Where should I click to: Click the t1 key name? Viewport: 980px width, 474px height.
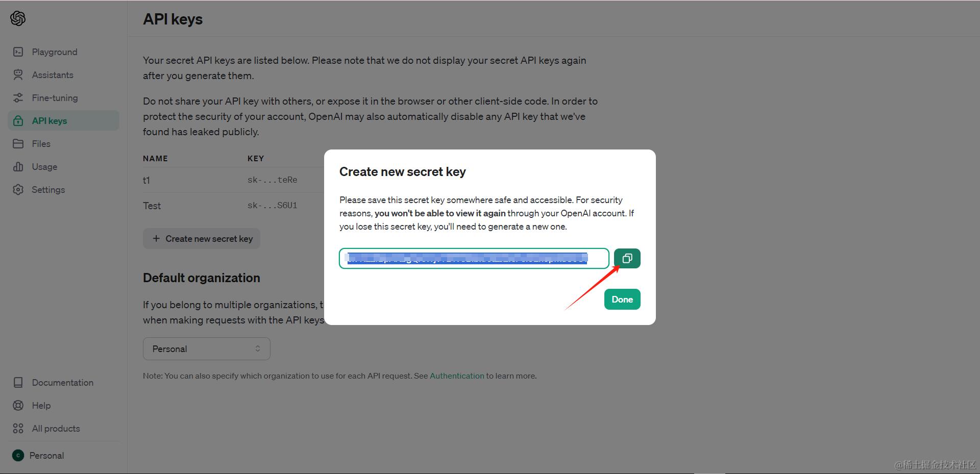click(x=146, y=180)
